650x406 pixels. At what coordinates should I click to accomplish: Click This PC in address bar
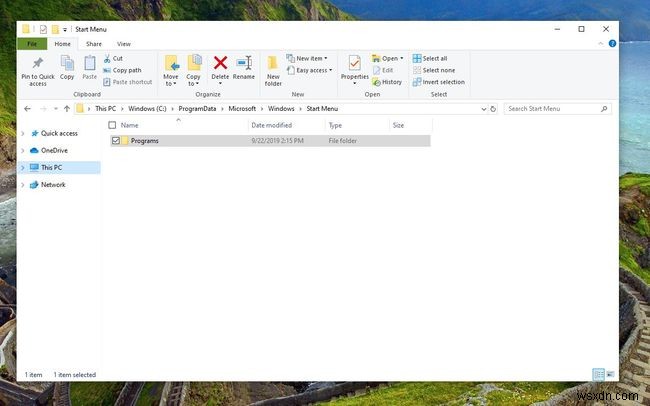pyautogui.click(x=105, y=109)
